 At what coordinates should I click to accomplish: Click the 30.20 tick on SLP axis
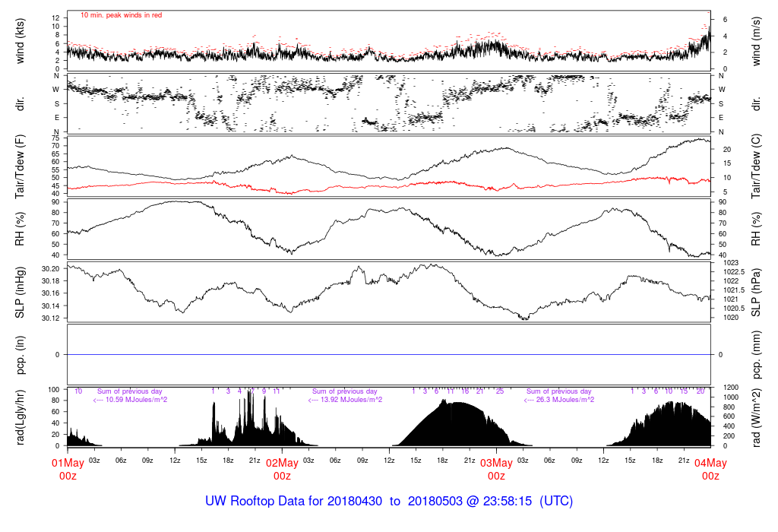click(51, 268)
